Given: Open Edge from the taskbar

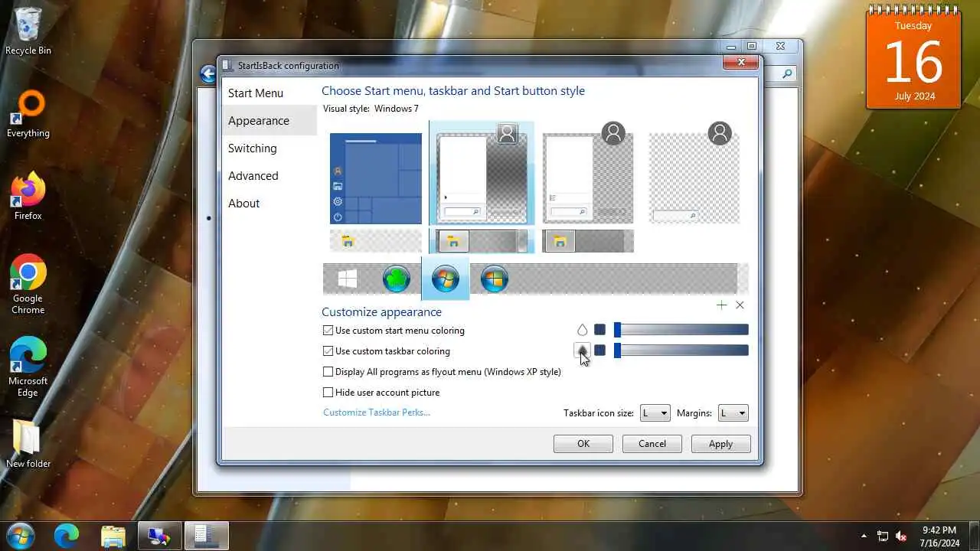Looking at the screenshot, I should (x=67, y=536).
